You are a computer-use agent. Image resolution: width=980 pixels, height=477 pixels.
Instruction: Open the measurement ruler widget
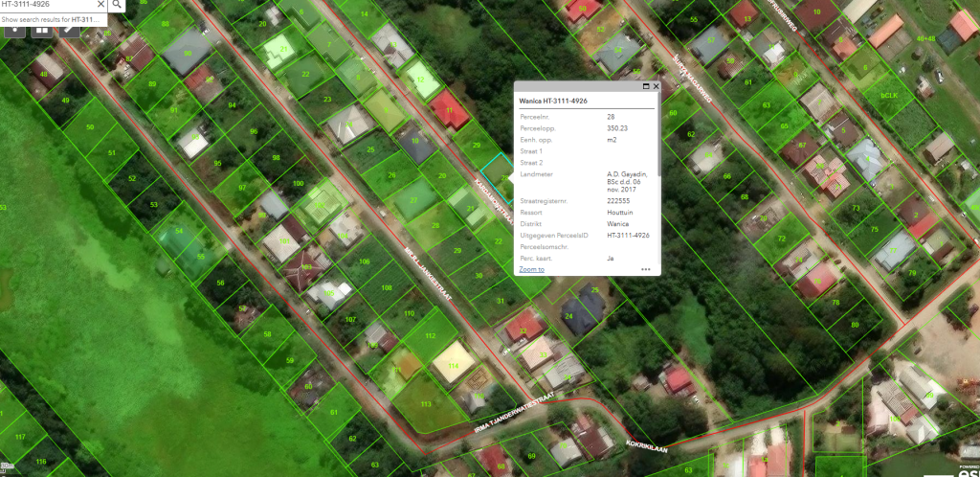[x=68, y=29]
